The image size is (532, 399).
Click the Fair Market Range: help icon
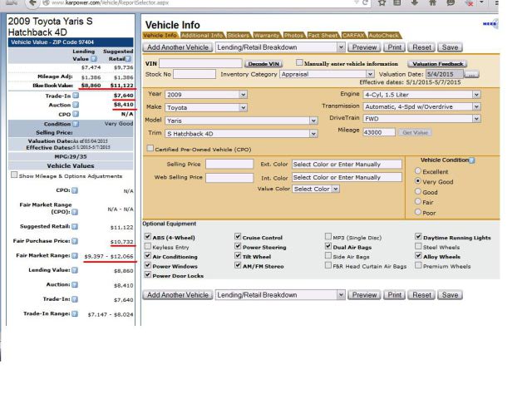coord(75,255)
